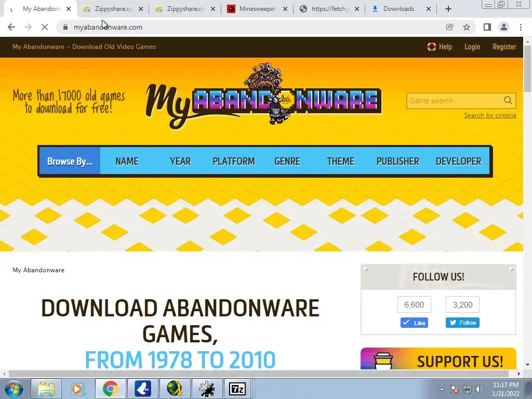Close the Downloads tab
The image size is (532, 399).
click(429, 9)
